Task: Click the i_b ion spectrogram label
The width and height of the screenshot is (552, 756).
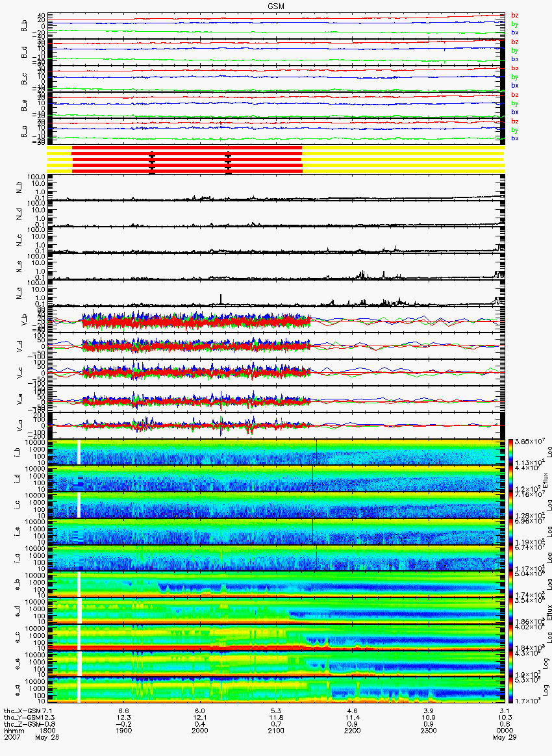Action: click(x=17, y=453)
